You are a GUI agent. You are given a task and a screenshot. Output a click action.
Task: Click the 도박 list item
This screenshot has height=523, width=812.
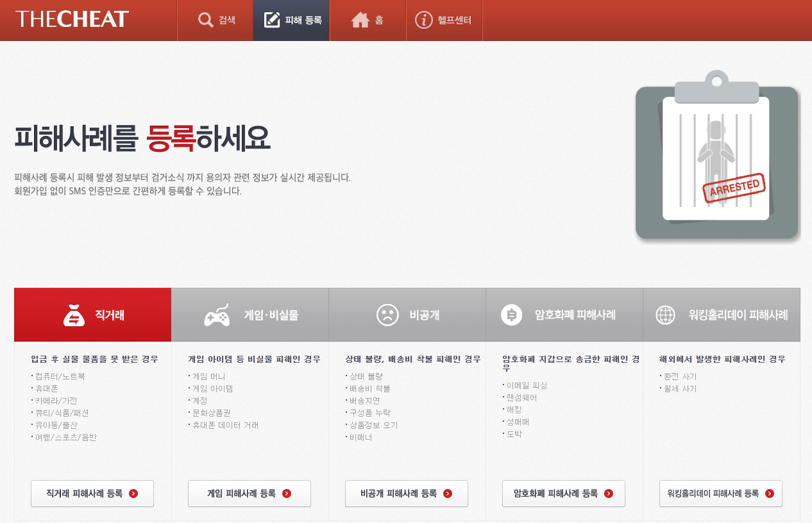[514, 434]
